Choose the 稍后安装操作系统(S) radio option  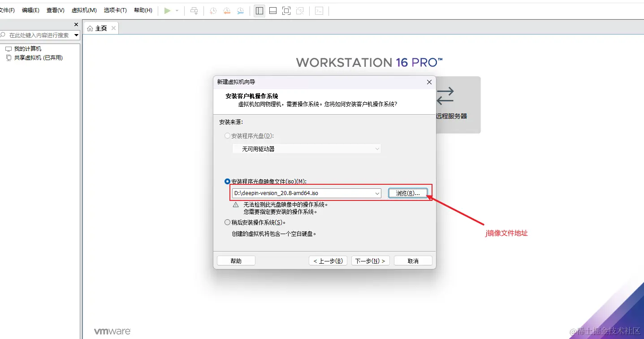227,222
